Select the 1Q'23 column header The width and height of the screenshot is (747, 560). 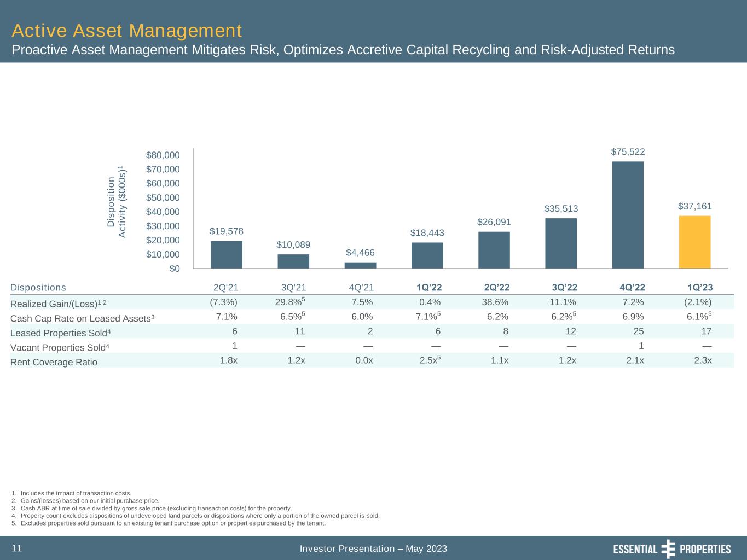700,287
